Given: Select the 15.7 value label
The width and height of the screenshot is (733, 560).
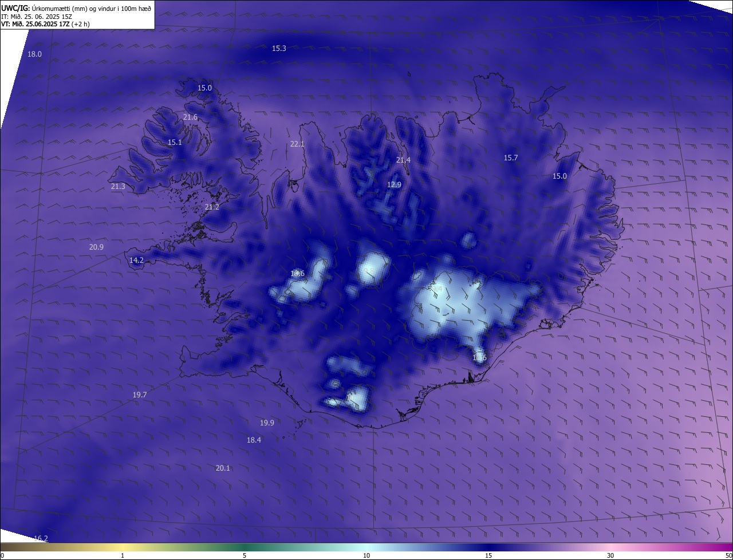Looking at the screenshot, I should click(510, 157).
